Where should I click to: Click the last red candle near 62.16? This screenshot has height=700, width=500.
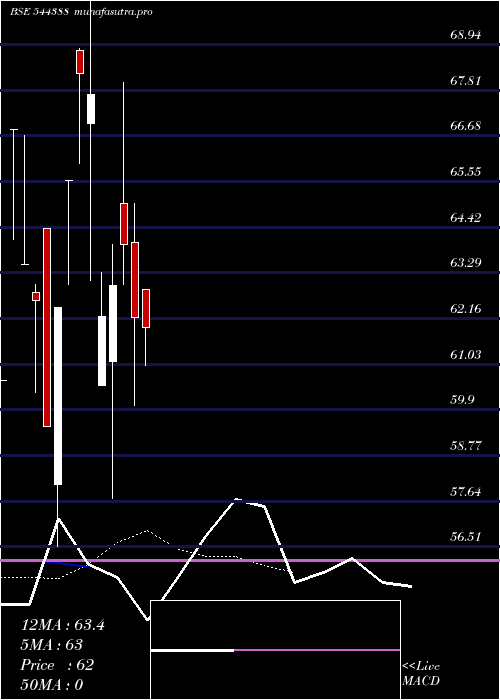(x=146, y=308)
